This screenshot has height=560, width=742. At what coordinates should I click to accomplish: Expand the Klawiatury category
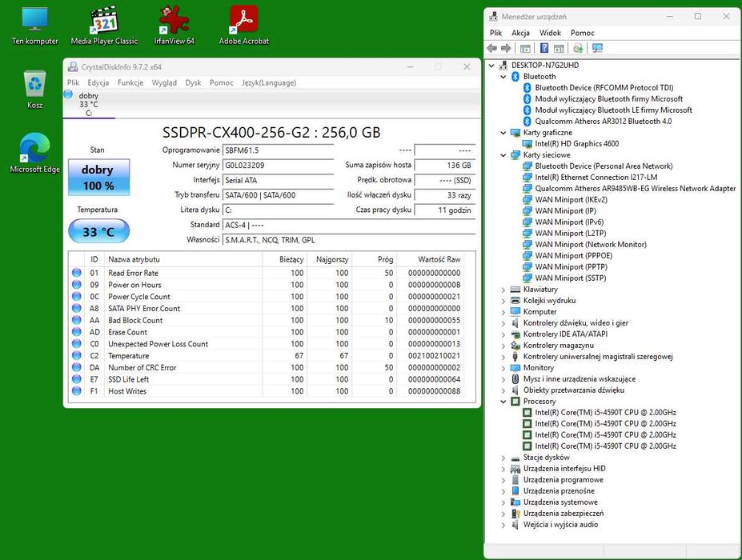pos(503,290)
